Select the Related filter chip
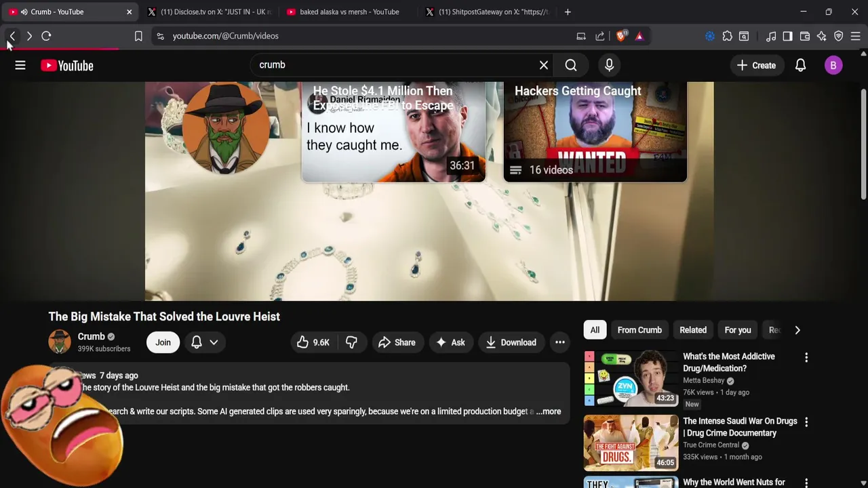 [x=693, y=330]
